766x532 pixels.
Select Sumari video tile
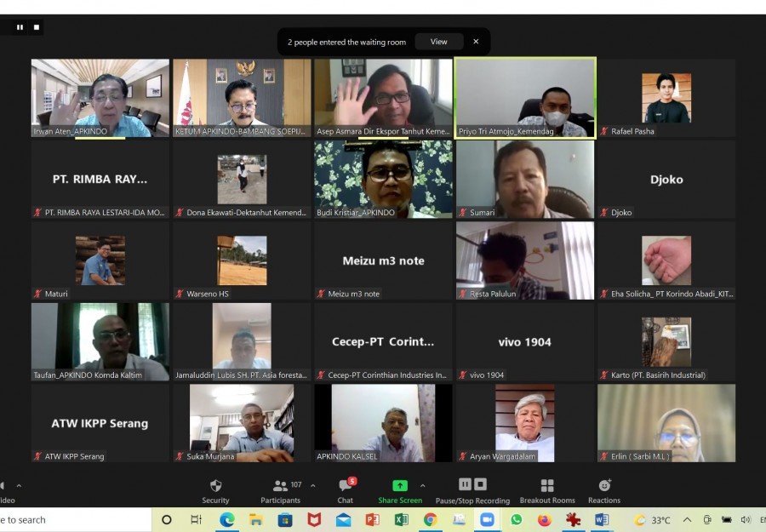pyautogui.click(x=525, y=180)
